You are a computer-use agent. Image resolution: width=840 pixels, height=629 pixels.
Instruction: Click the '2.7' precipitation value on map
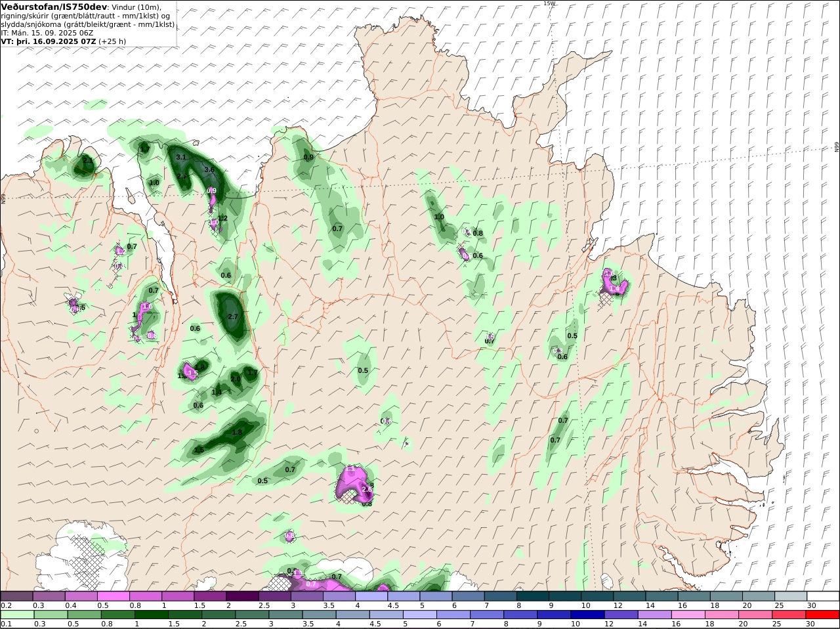232,316
